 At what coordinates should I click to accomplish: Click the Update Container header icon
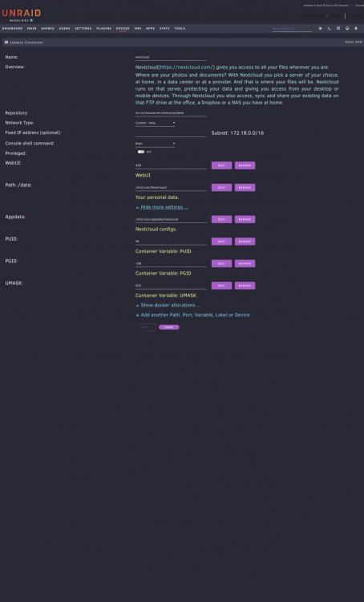[x=6, y=43]
